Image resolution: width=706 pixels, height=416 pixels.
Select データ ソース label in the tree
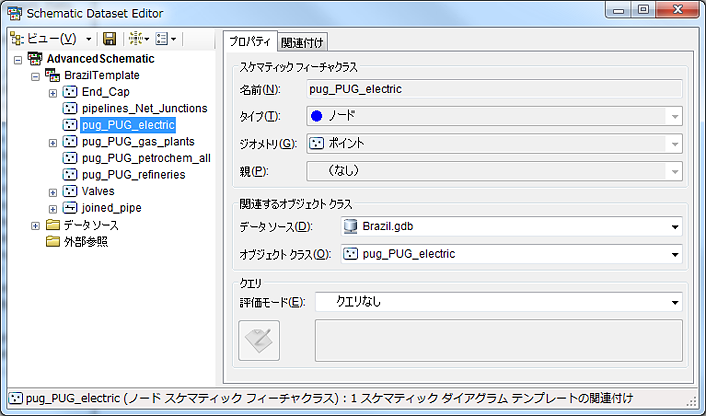pyautogui.click(x=91, y=224)
